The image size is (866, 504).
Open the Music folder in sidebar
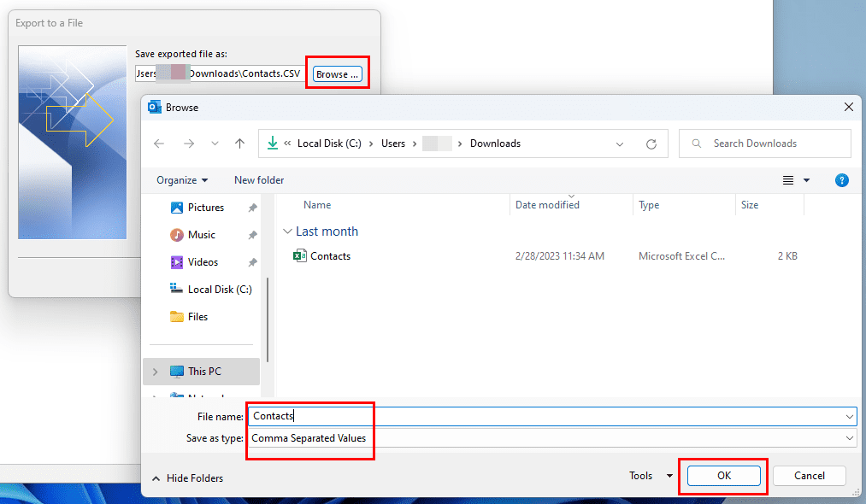pyautogui.click(x=201, y=235)
